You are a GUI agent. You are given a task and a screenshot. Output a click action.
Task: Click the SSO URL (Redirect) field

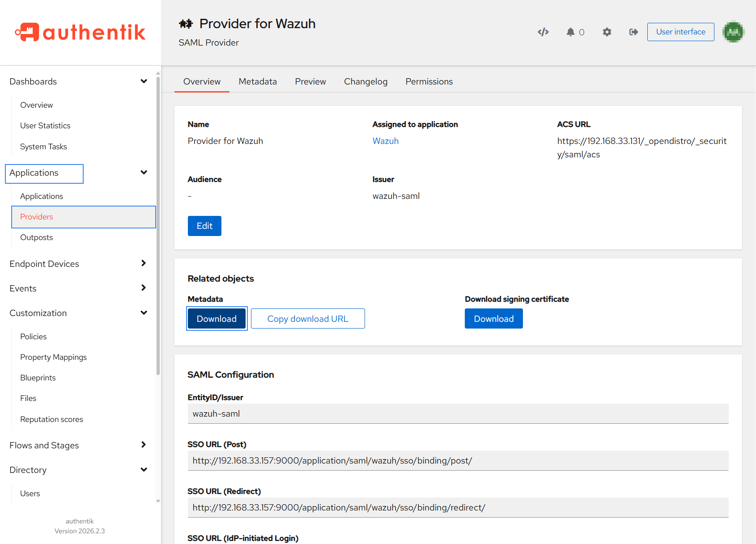tap(458, 508)
